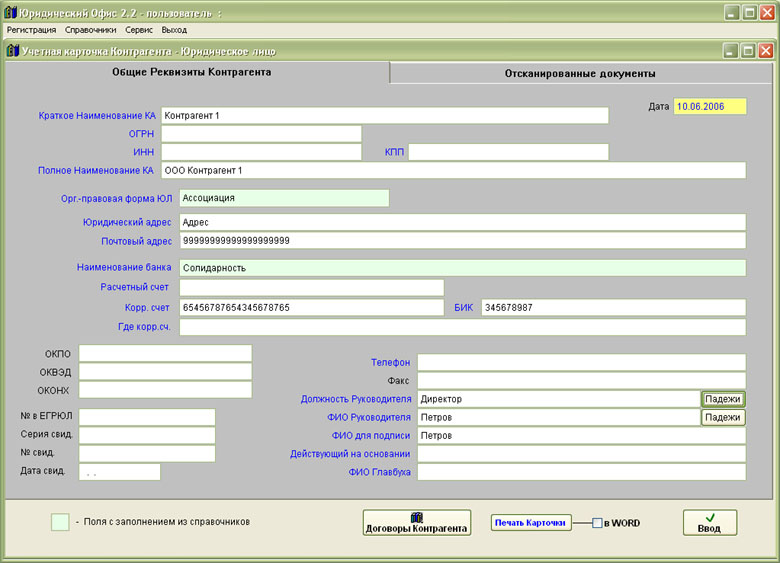Screen dimensions: 780x563
Task: Click the Юридический Офис title bar icon
Action: (x=11, y=12)
